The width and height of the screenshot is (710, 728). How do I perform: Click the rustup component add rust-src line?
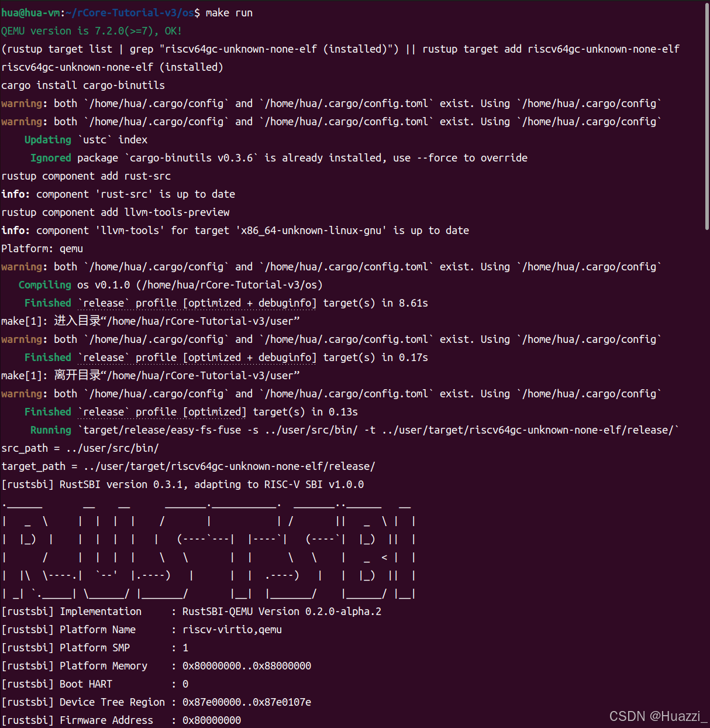pos(85,176)
